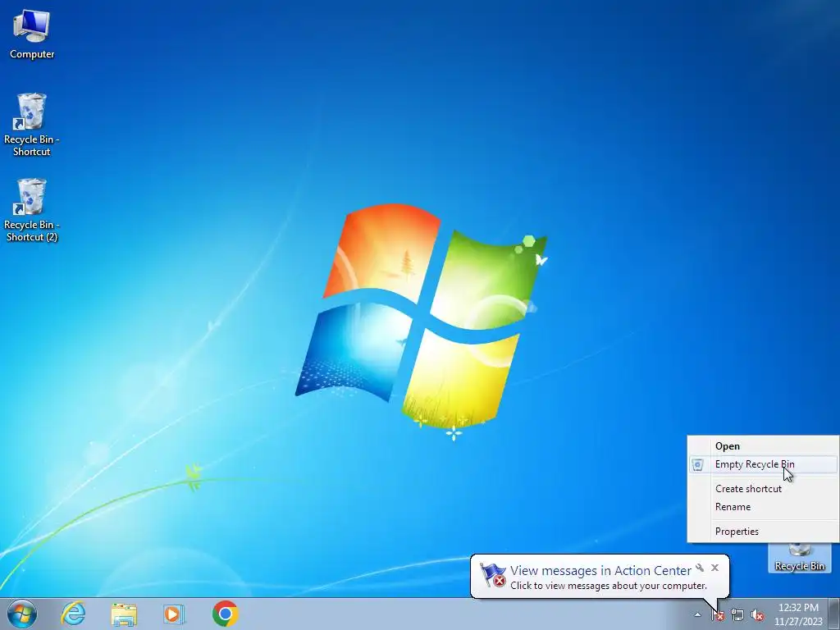Choose Open in the context menu
Screen dimensions: 840x630
[764, 446]
